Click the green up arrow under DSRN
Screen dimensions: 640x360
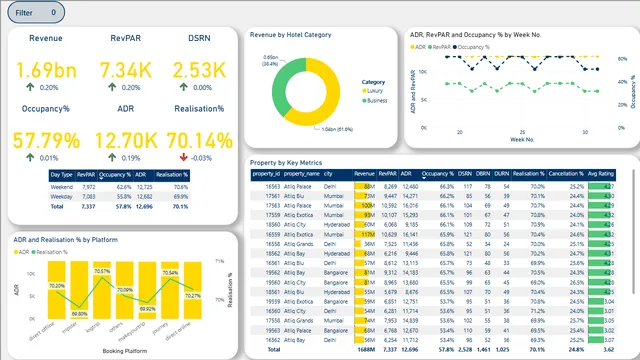pyautogui.click(x=184, y=87)
